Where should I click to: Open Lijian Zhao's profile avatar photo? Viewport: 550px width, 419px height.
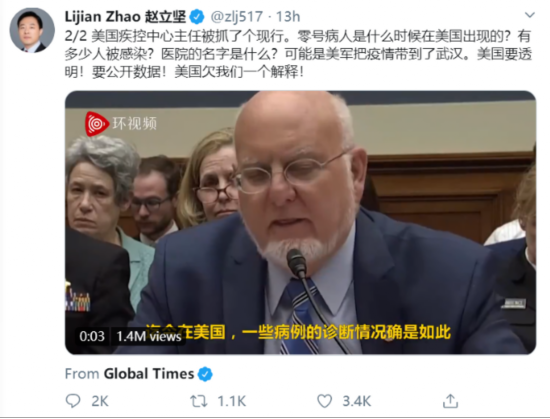coord(32,30)
